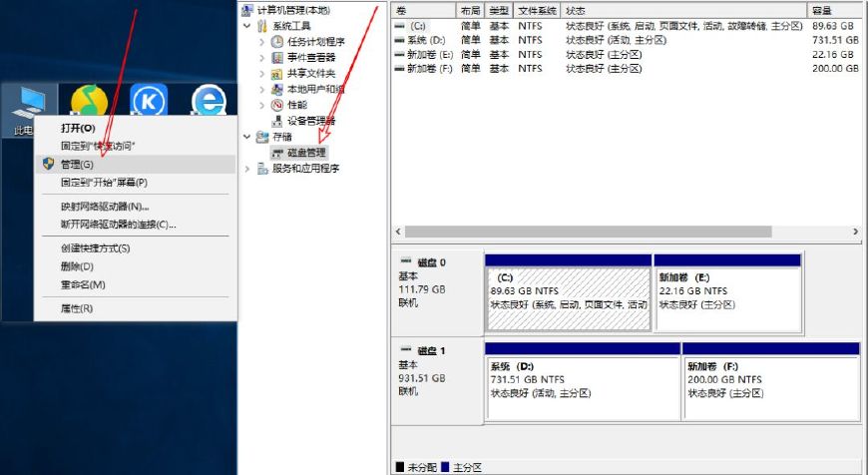
Task: Click the 存储 storage icon
Action: pos(262,137)
